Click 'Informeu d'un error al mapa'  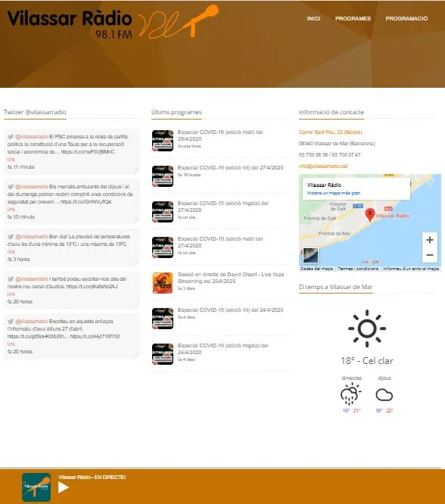[x=411, y=269]
